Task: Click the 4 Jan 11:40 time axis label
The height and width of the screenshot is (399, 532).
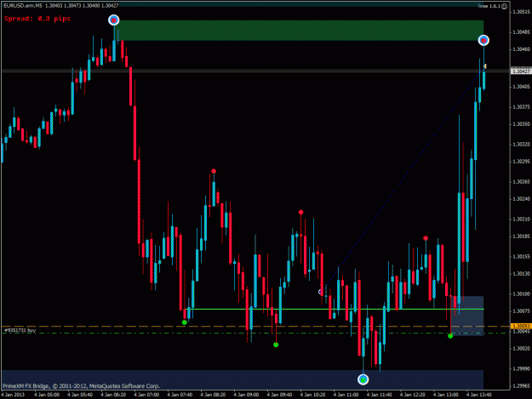Action: click(x=380, y=395)
